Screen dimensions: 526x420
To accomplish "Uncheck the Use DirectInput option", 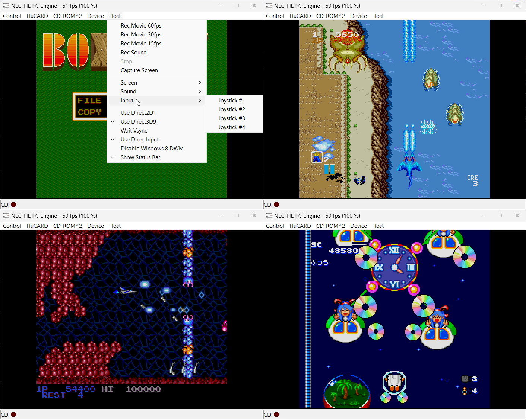I will (139, 140).
